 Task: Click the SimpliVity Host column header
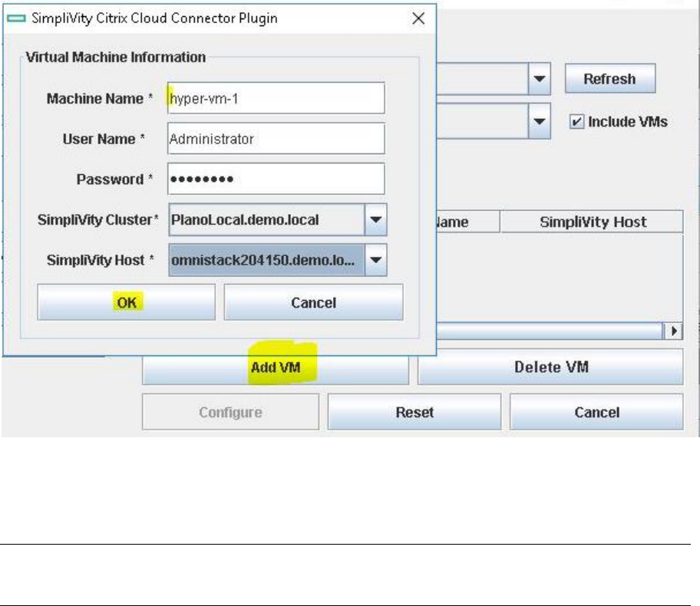[592, 222]
